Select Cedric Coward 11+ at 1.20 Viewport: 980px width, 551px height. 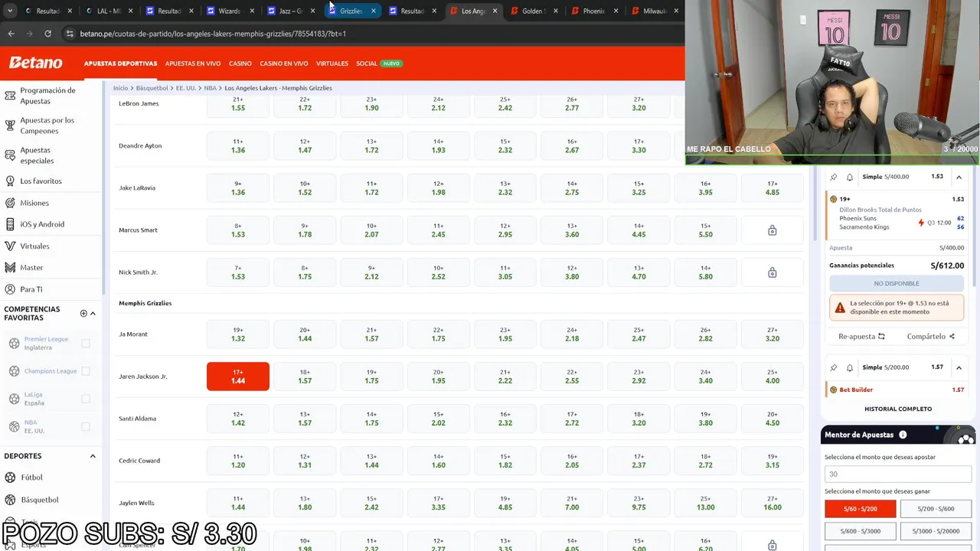(x=238, y=461)
